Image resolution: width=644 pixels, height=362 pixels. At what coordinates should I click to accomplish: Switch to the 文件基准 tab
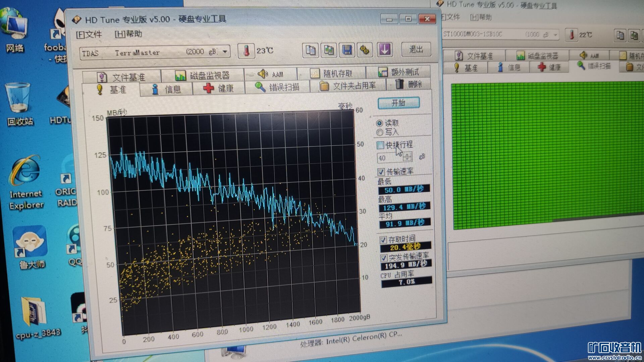[x=121, y=77]
